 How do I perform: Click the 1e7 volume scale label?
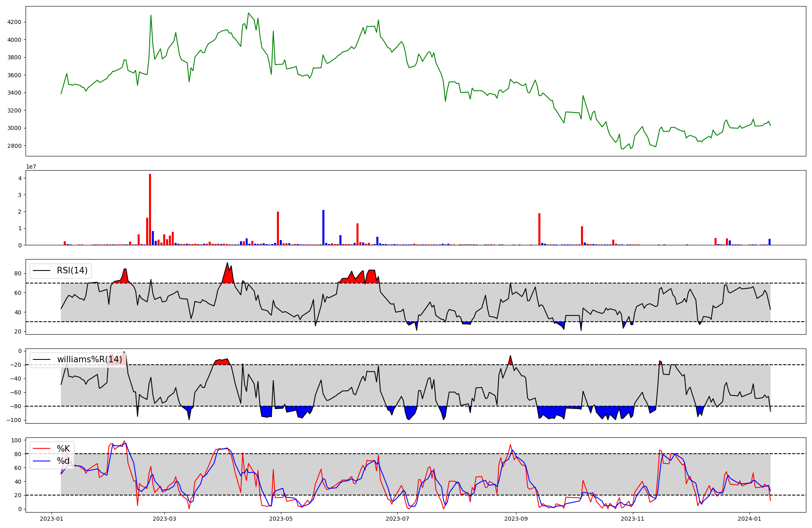[31, 167]
